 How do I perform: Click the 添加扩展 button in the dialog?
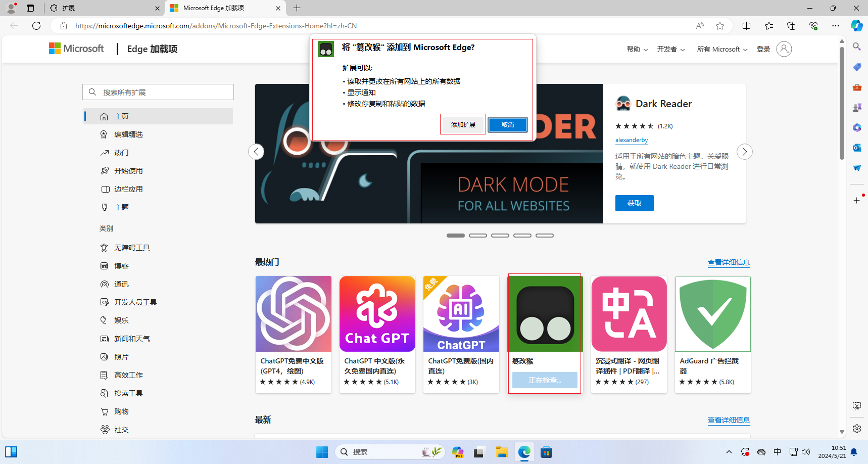(x=463, y=124)
